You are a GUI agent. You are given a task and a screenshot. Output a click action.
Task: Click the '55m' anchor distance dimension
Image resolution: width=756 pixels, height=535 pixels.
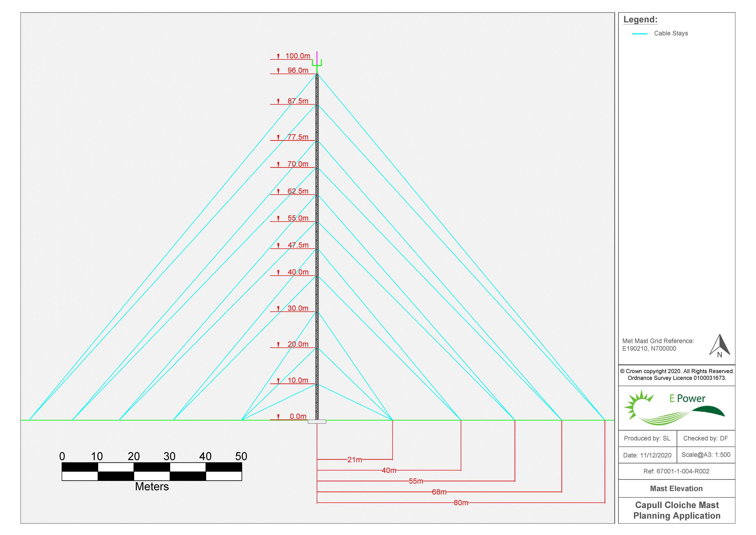416,481
